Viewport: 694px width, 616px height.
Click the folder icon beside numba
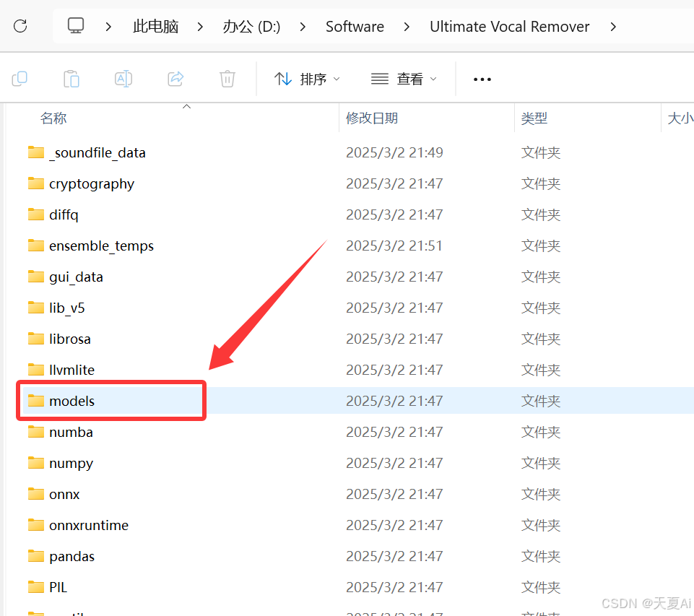coord(36,431)
